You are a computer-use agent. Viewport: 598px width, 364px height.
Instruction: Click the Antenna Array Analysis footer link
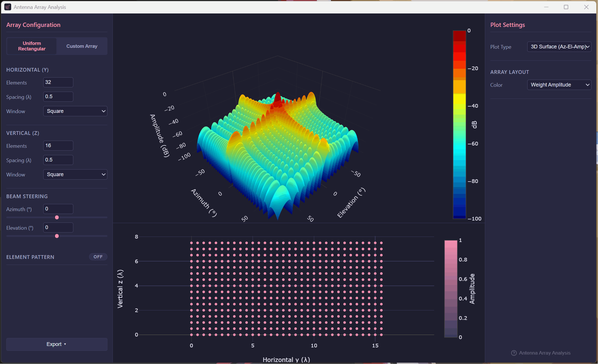544,353
